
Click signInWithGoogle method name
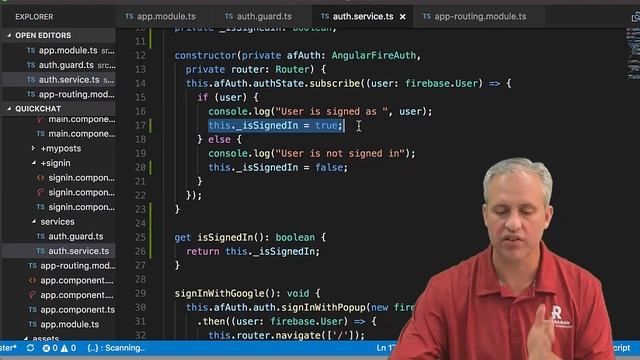coord(219,293)
